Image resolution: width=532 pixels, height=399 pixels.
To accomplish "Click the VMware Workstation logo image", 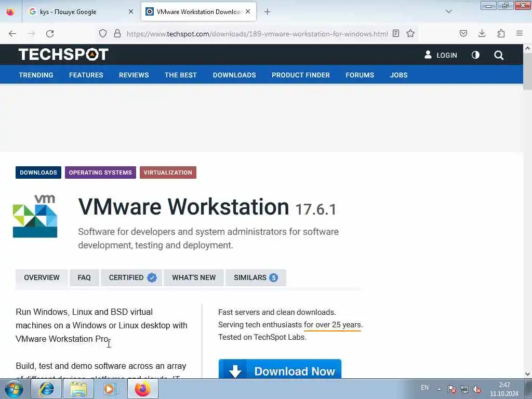I will tap(35, 216).
